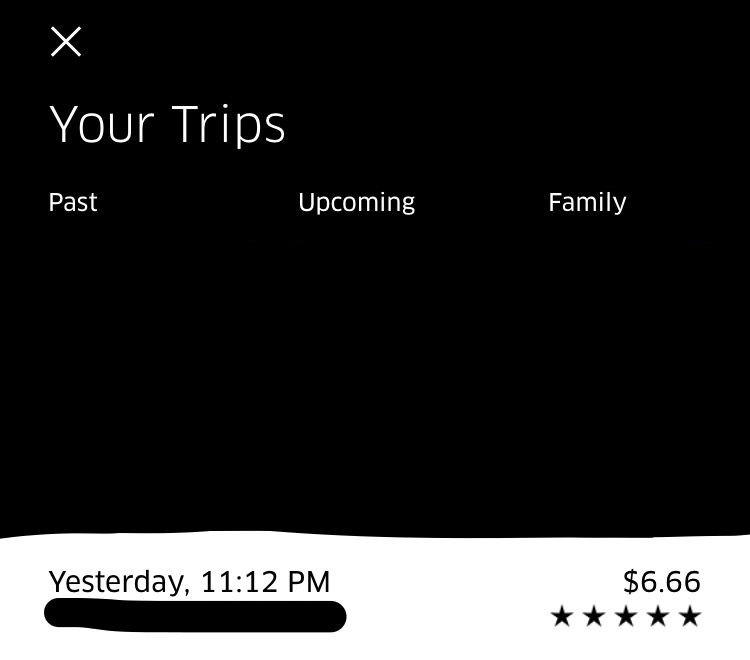The image size is (750, 660).
Task: Click the first rating star
Action: 562,616
